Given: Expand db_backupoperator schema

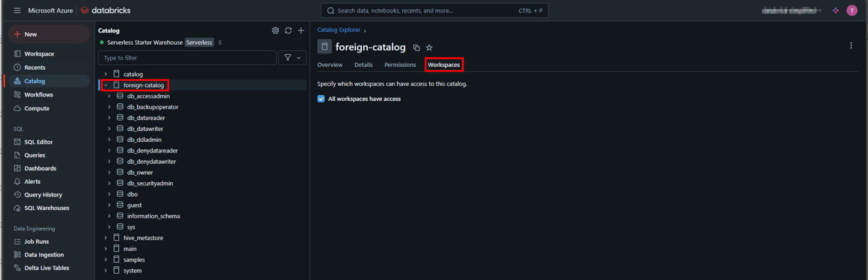Looking at the screenshot, I should pos(109,107).
